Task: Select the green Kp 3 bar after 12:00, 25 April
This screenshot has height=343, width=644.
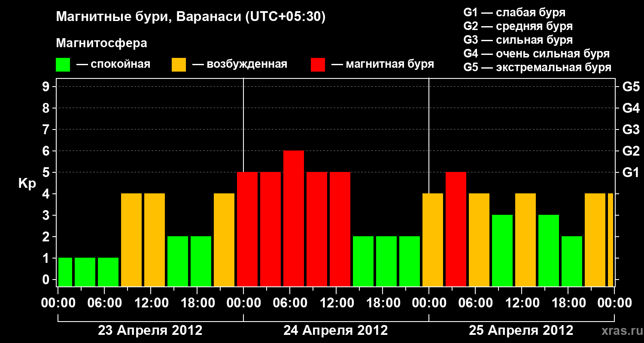Action: pos(549,251)
